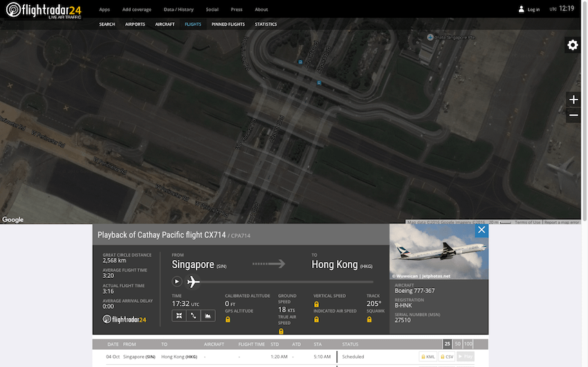Open the altitude graph icon
Screen dimensions: 588x367
(x=208, y=316)
